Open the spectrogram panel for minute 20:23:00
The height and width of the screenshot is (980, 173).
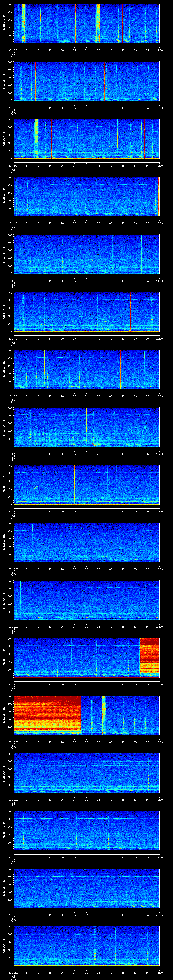click(87, 427)
